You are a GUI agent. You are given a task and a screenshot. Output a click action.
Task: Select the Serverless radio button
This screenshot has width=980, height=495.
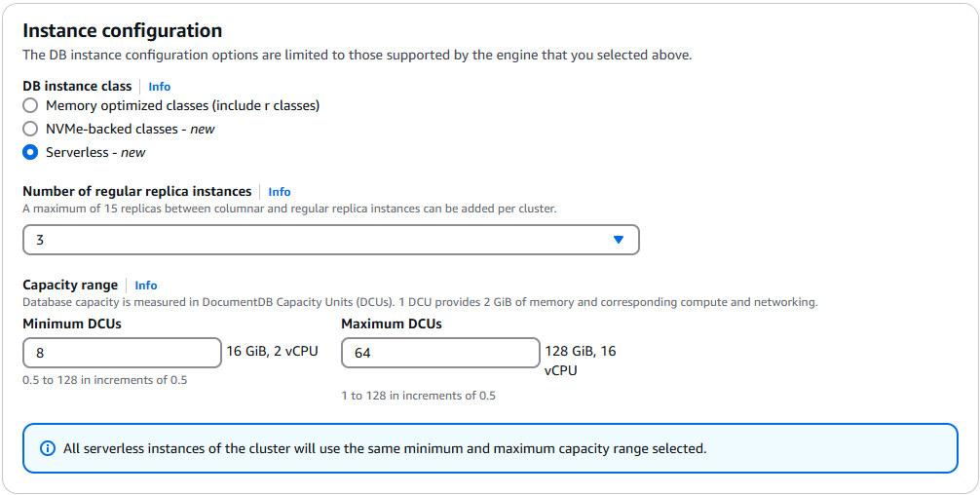tap(30, 152)
